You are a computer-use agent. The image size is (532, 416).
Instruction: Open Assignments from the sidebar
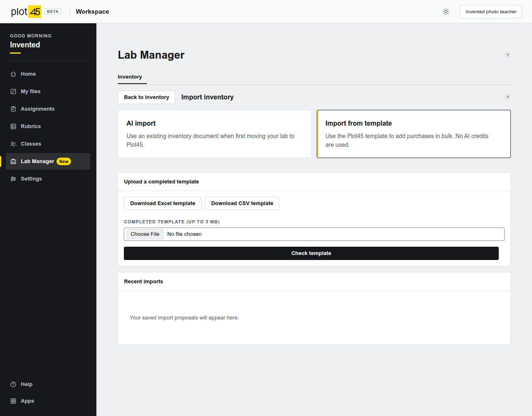tap(48, 109)
